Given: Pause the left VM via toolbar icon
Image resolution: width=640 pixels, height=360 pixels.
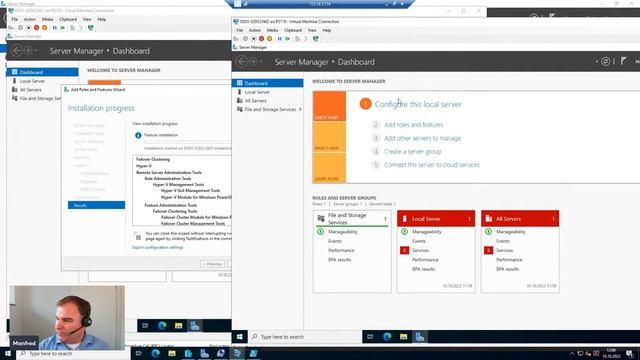Looking at the screenshot, I should (x=55, y=28).
